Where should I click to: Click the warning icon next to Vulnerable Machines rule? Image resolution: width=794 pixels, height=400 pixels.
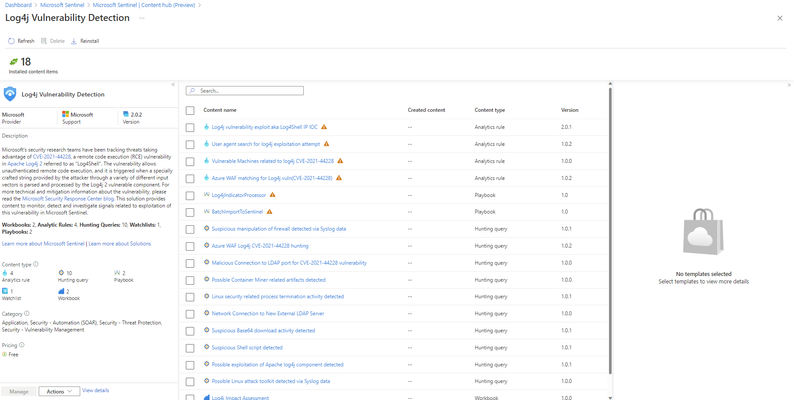point(340,161)
